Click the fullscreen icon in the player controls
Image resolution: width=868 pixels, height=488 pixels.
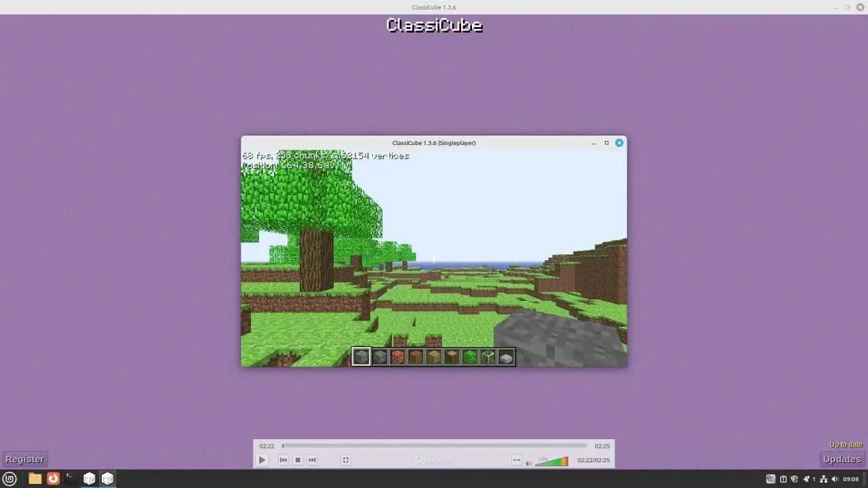click(x=346, y=460)
